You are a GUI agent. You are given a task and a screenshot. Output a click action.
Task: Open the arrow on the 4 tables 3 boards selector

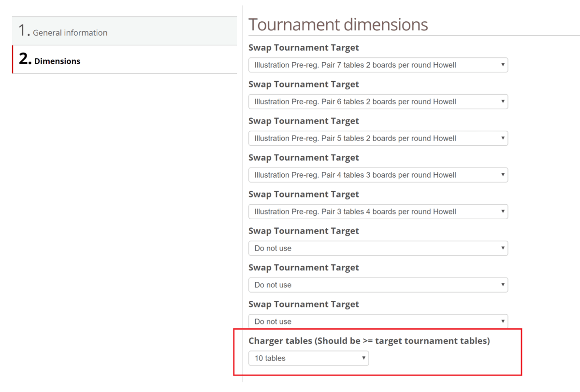(503, 175)
